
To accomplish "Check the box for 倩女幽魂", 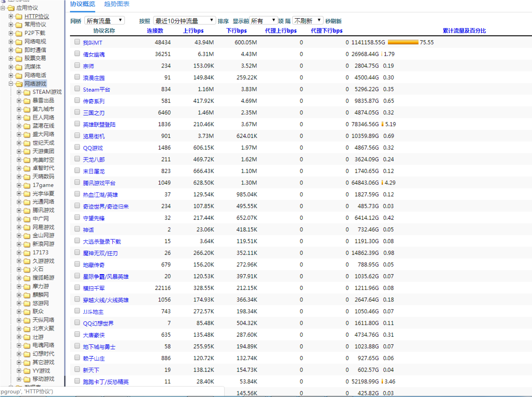I will (77, 54).
